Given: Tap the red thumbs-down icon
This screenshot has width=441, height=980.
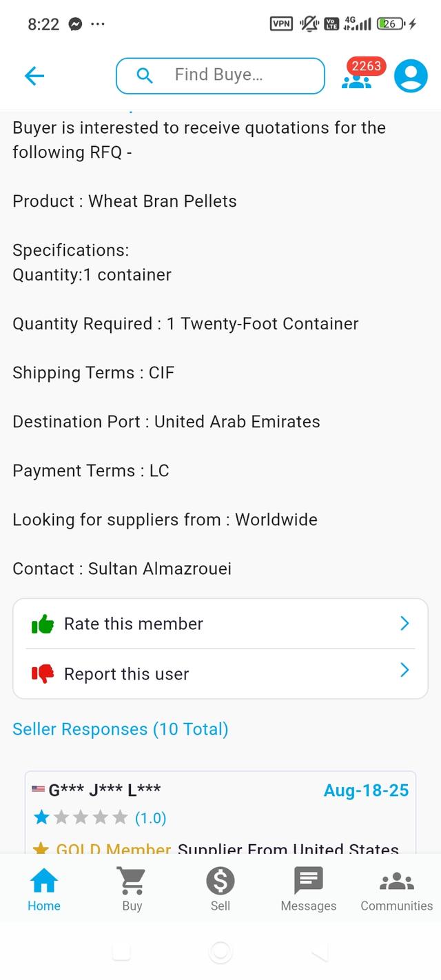Looking at the screenshot, I should point(43,673).
